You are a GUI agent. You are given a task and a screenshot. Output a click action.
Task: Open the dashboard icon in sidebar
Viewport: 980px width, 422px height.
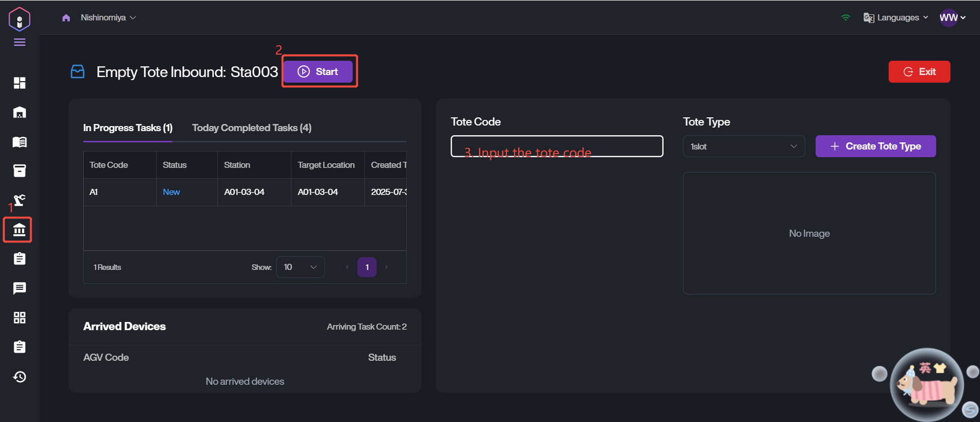[19, 83]
